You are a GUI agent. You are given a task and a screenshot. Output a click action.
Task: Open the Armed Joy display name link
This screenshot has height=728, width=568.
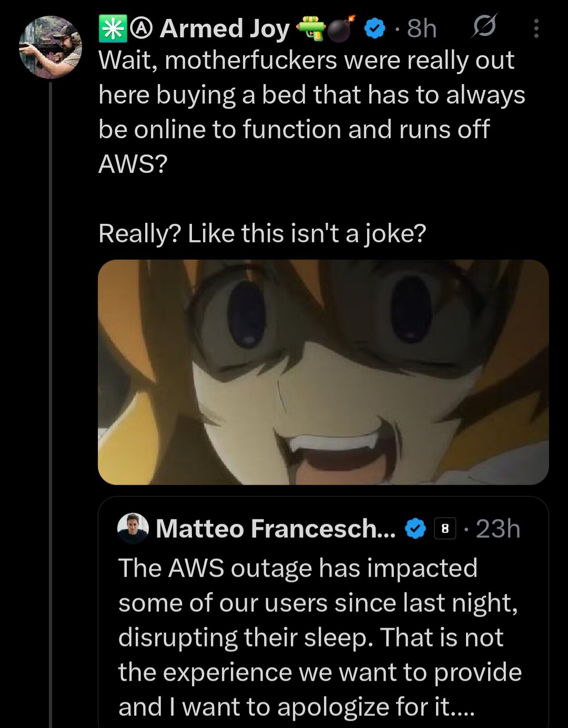coord(225,29)
